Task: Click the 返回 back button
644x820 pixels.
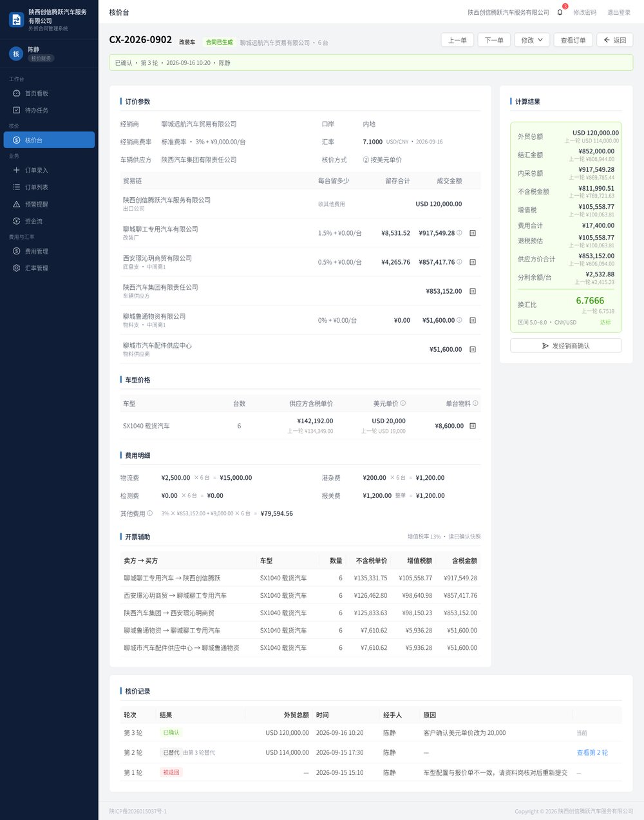Action: point(615,40)
